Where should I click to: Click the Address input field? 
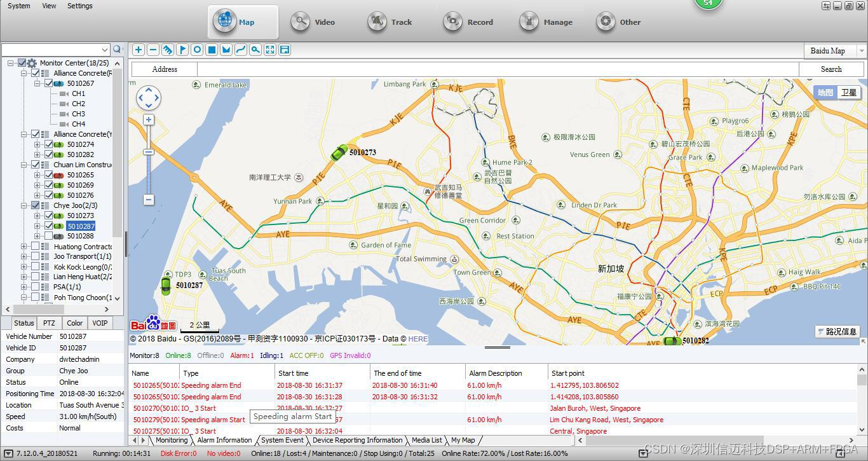(497, 69)
